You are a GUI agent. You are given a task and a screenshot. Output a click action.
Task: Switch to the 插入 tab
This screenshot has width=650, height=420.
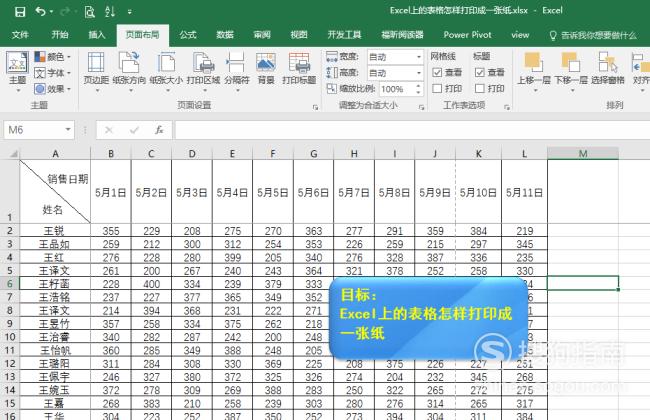(97, 35)
